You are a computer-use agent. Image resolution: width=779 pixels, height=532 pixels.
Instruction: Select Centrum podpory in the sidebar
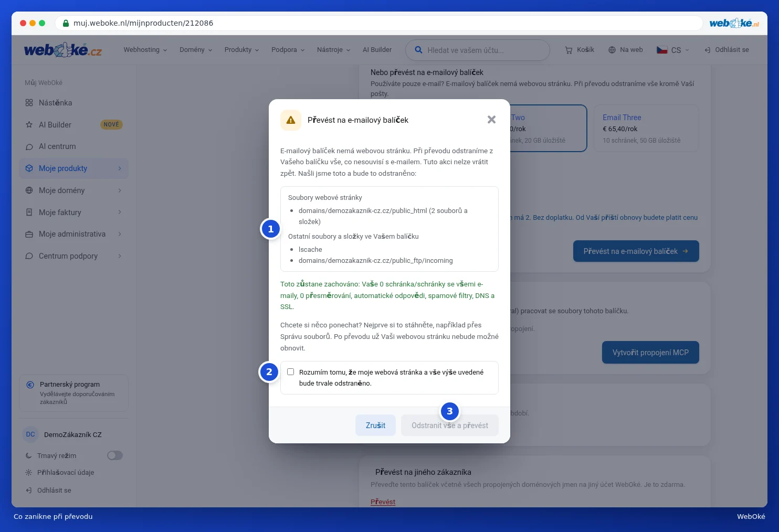[74, 256]
